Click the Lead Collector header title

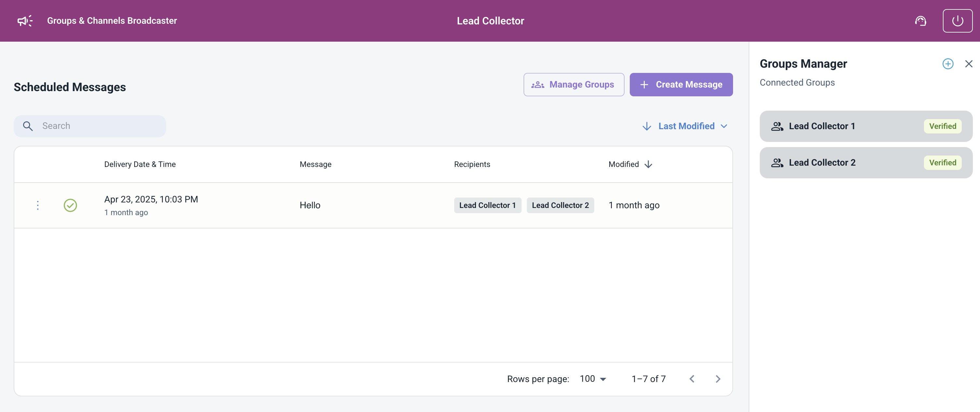490,21
